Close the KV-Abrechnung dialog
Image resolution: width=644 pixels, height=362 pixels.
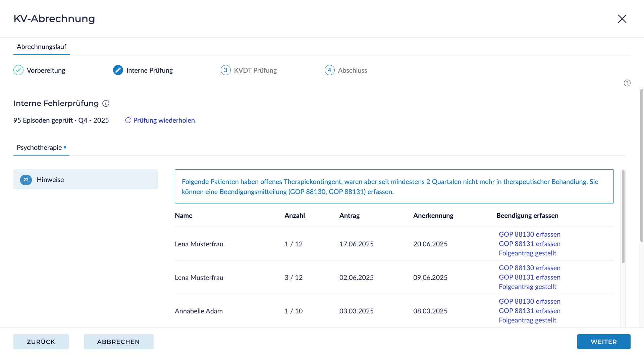click(622, 19)
